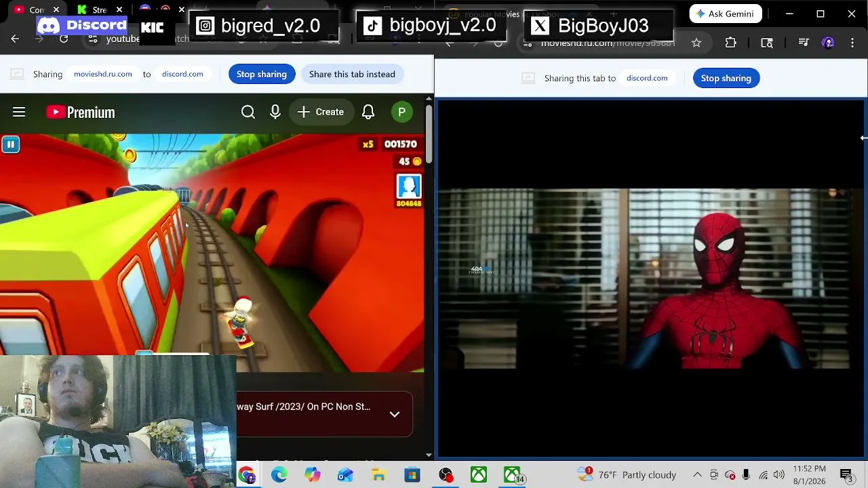Click the video title 'way Surf /2023/ On PC Non St...'
Viewport: 868px width, 488px height.
point(304,407)
